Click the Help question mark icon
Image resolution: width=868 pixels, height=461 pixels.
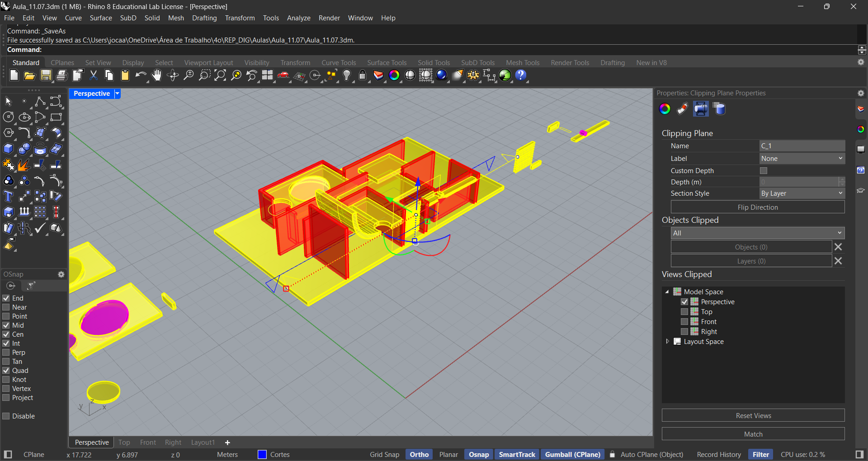pyautogui.click(x=521, y=75)
